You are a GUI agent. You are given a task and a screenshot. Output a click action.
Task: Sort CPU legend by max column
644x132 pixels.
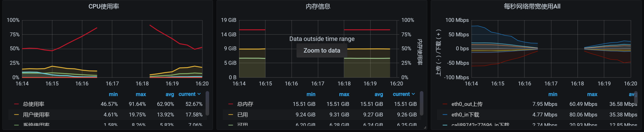pos(141,94)
